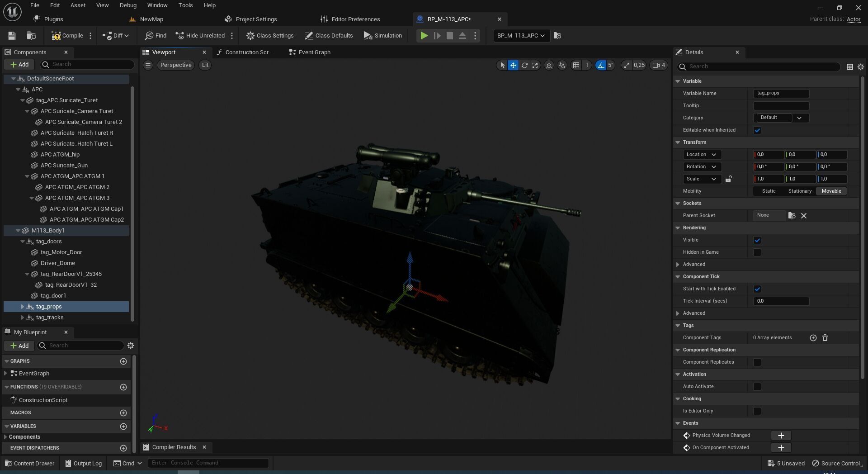Enable the Auto Activate checkbox
The image size is (868, 474).
coord(757,387)
